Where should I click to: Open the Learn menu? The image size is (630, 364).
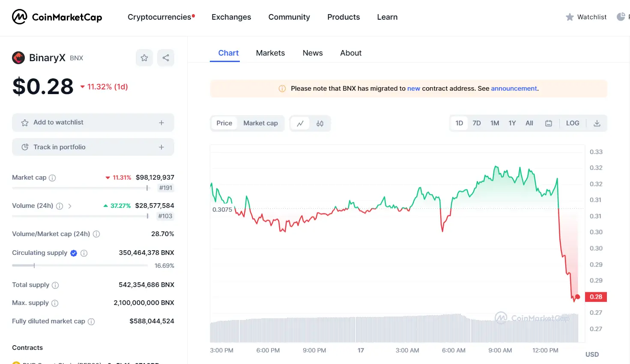click(x=387, y=17)
